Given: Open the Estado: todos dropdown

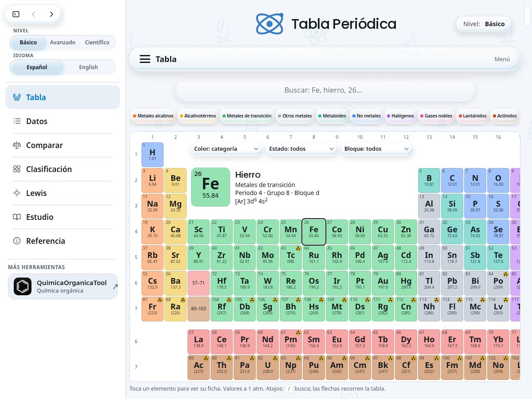Looking at the screenshot, I should (x=301, y=149).
